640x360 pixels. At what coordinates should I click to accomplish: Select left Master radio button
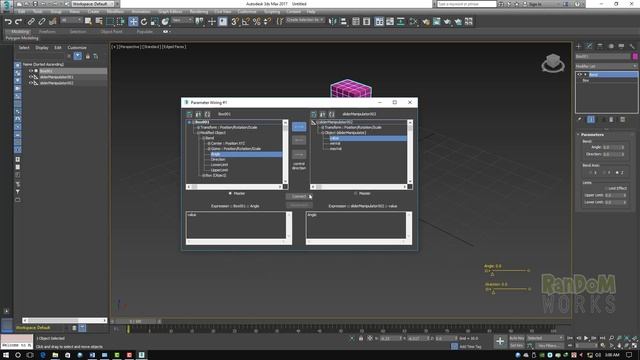(x=230, y=193)
